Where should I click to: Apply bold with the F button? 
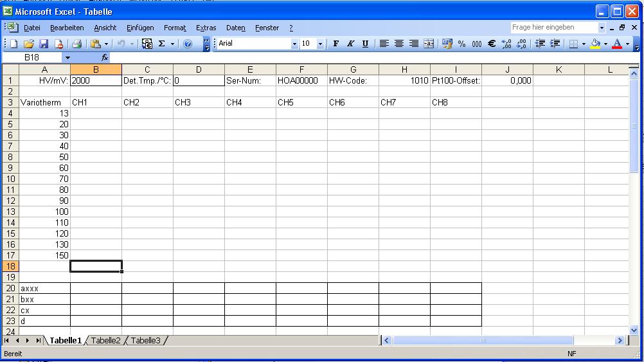336,44
